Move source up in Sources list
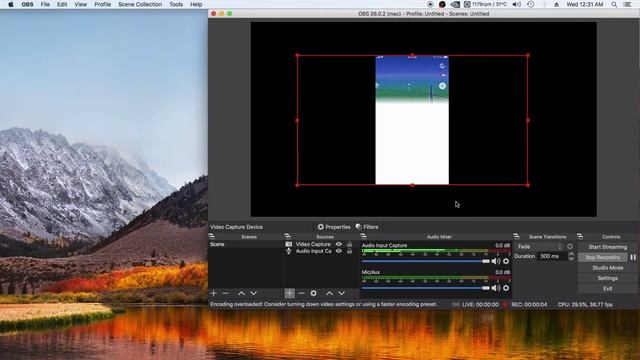 (x=329, y=293)
